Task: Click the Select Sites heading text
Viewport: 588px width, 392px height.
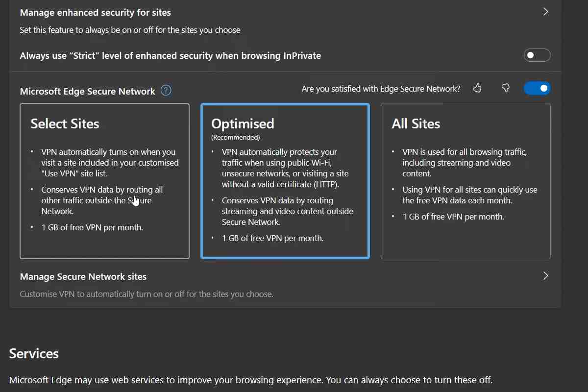Action: click(x=65, y=124)
